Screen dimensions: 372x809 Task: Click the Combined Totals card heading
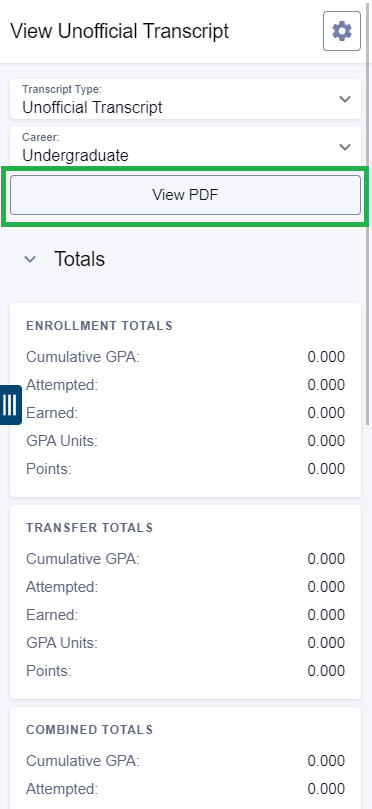pos(90,730)
